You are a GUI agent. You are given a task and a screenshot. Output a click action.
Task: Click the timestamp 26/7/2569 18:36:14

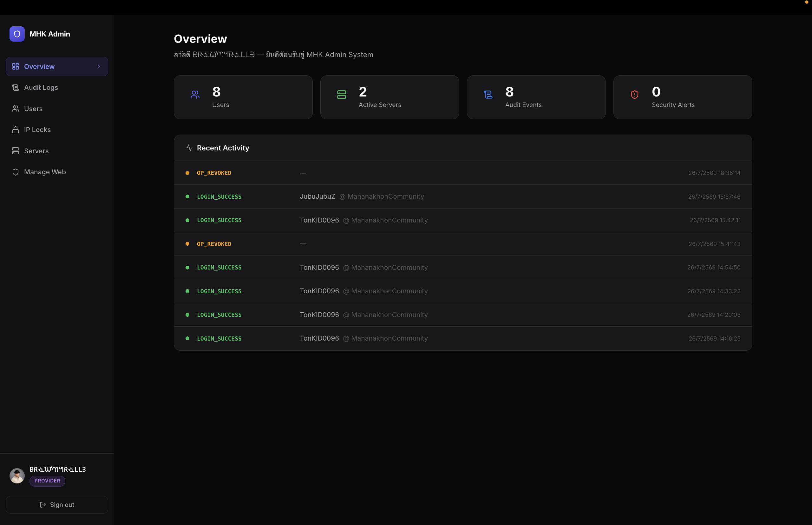714,173
